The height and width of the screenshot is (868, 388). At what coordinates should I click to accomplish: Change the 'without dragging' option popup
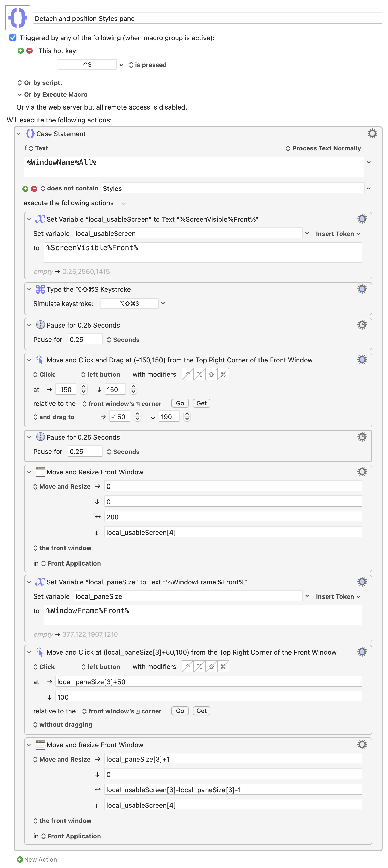click(62, 724)
